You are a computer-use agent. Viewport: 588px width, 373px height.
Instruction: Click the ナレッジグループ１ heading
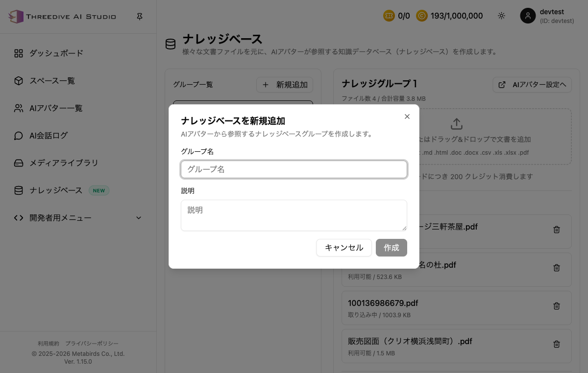point(380,84)
